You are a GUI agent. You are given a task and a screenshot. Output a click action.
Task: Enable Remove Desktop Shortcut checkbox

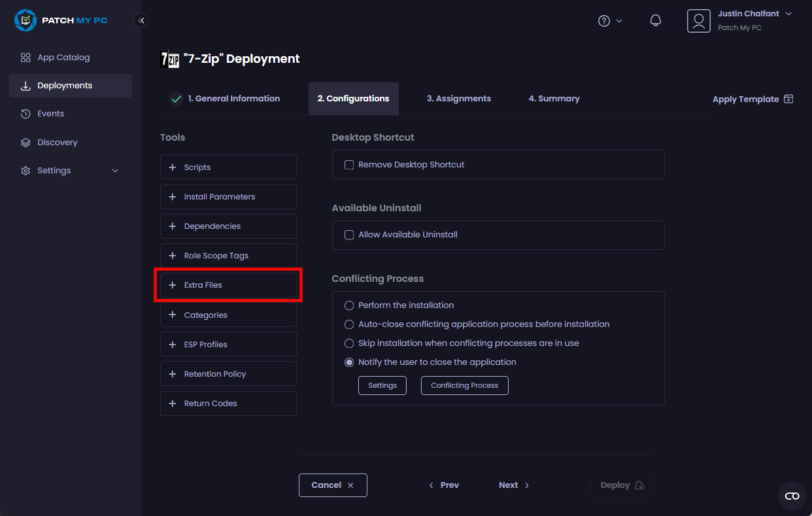349,165
